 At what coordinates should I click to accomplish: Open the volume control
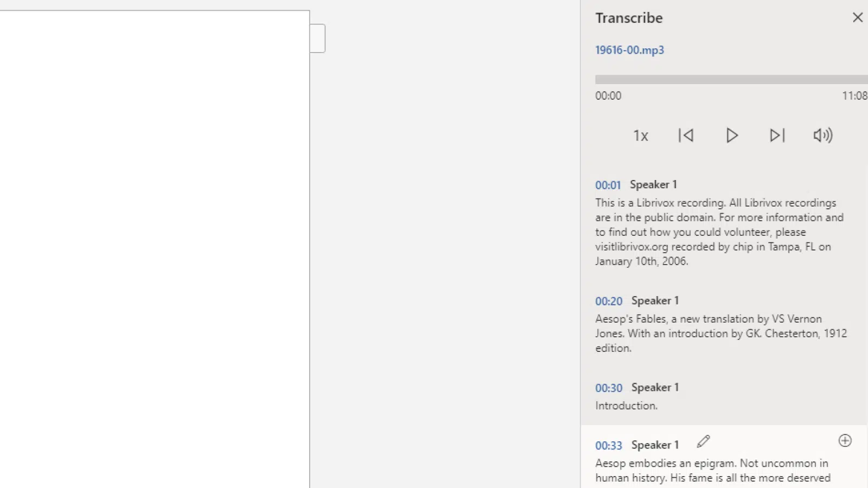click(x=822, y=136)
